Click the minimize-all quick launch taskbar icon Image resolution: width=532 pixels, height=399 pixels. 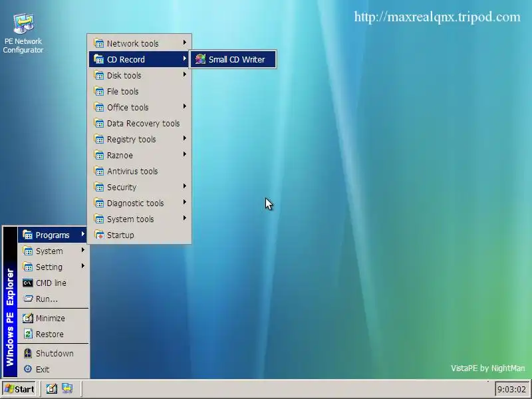click(x=52, y=388)
